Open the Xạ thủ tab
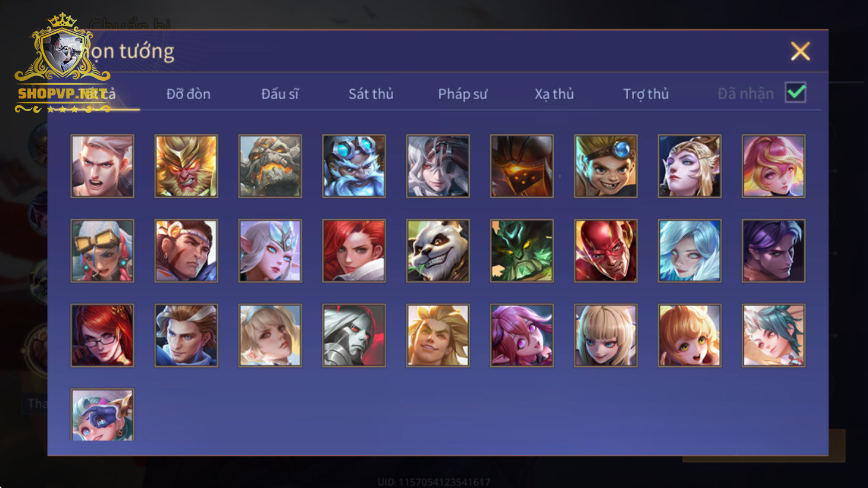 (554, 94)
